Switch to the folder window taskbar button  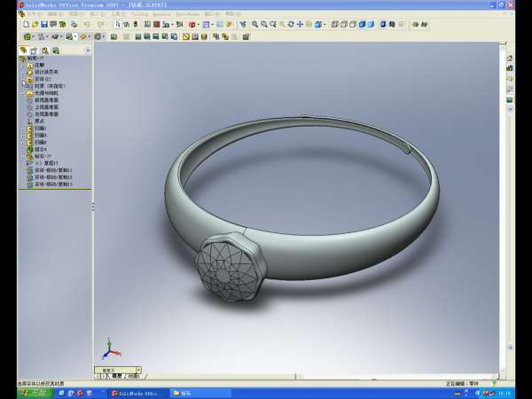tap(200, 393)
